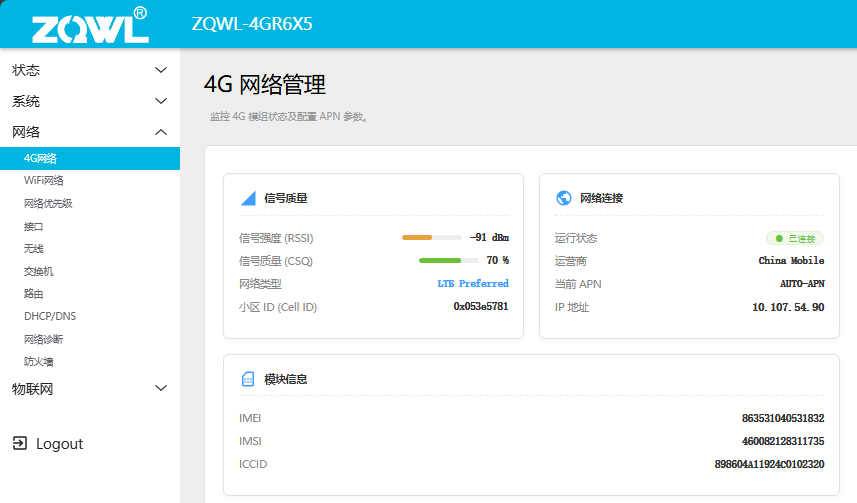This screenshot has height=503, width=857.
Task: Click the 模块信息 card title
Action: pos(286,379)
